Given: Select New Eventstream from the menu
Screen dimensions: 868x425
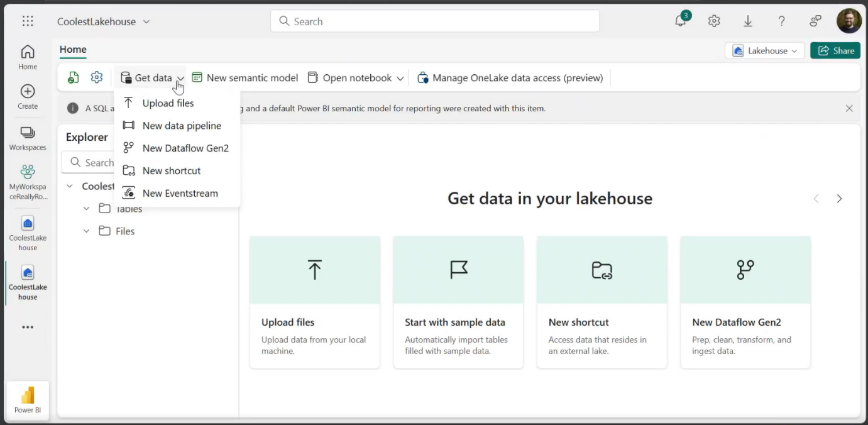Looking at the screenshot, I should click(x=180, y=193).
